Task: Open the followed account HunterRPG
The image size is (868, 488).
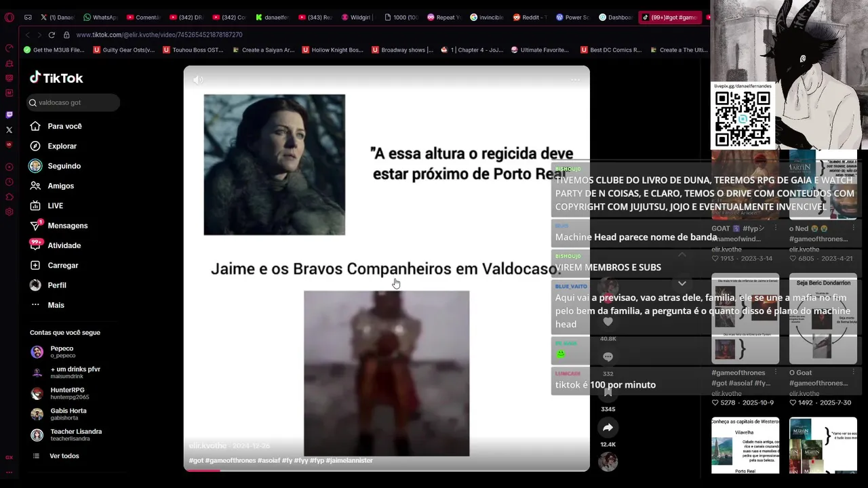Action: (x=60, y=393)
